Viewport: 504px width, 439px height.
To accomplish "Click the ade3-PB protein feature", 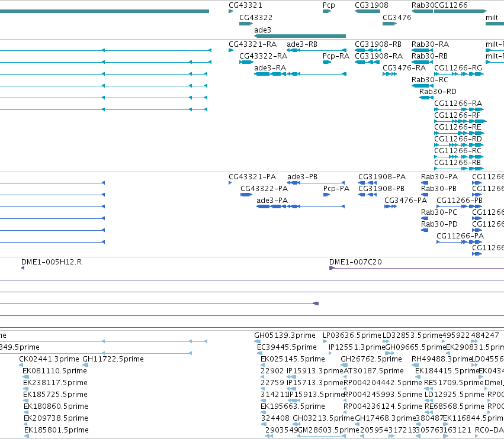I will pos(316,183).
